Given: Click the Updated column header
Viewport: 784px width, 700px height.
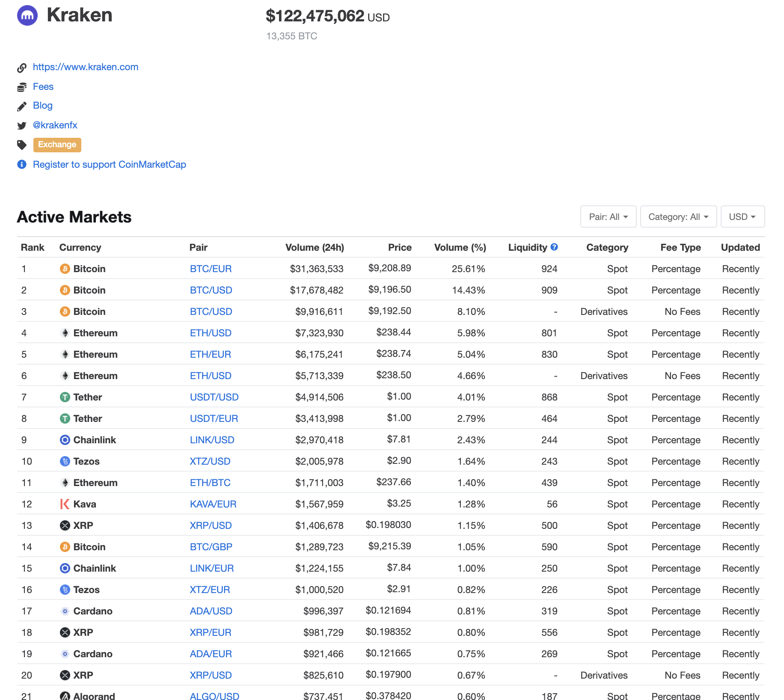Looking at the screenshot, I should (x=740, y=247).
